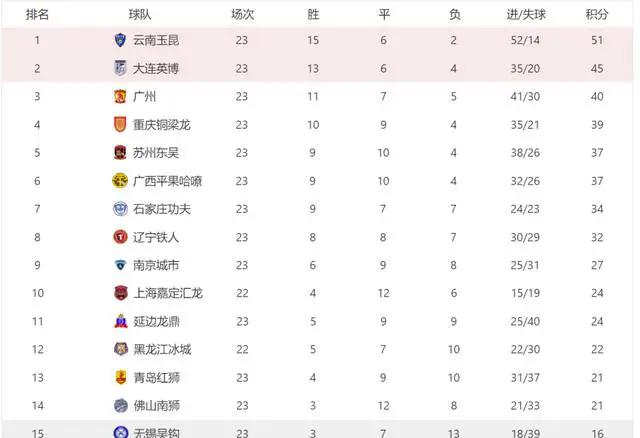Click the 上海嘉定汇龙 crest icon
Viewport: 640px width, 438px height.
point(121,293)
